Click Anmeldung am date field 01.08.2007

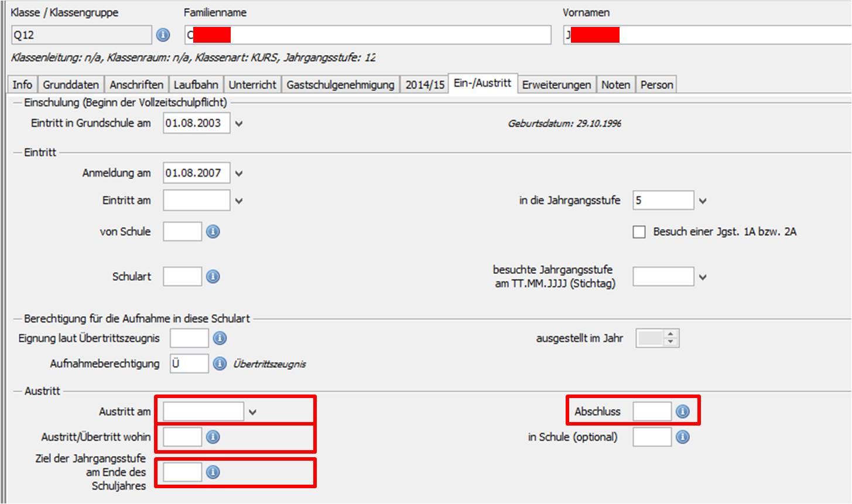(196, 173)
